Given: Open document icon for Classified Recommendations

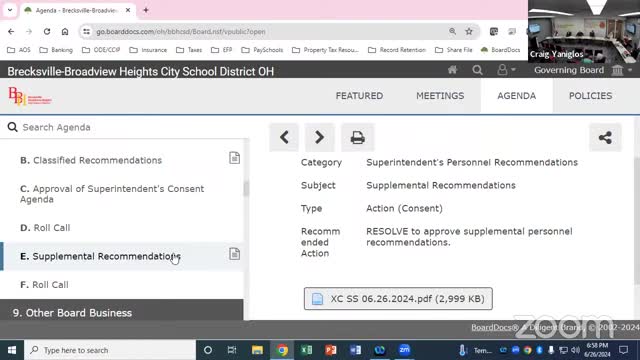Looking at the screenshot, I should pos(234,158).
